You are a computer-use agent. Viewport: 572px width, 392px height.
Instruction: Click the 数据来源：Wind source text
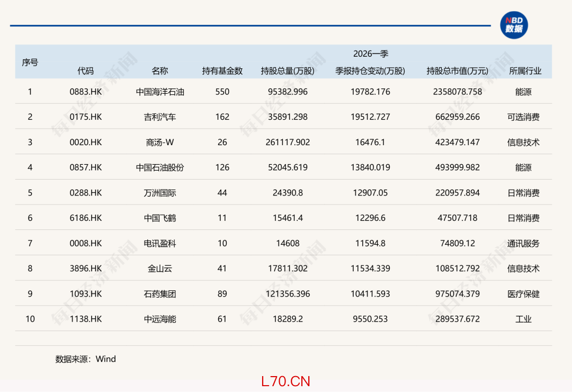point(86,359)
